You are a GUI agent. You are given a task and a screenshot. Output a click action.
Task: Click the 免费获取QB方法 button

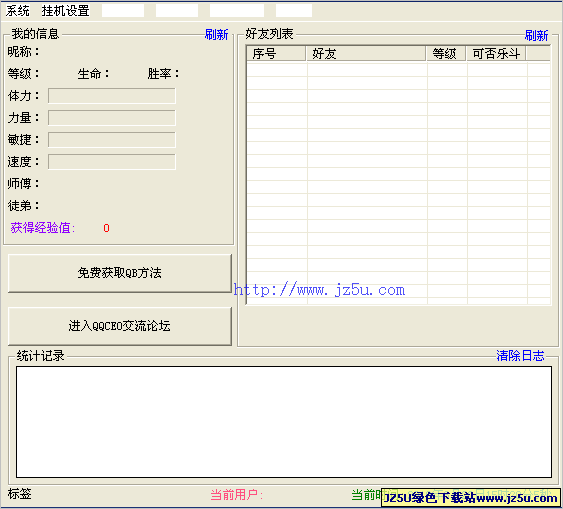click(x=120, y=273)
